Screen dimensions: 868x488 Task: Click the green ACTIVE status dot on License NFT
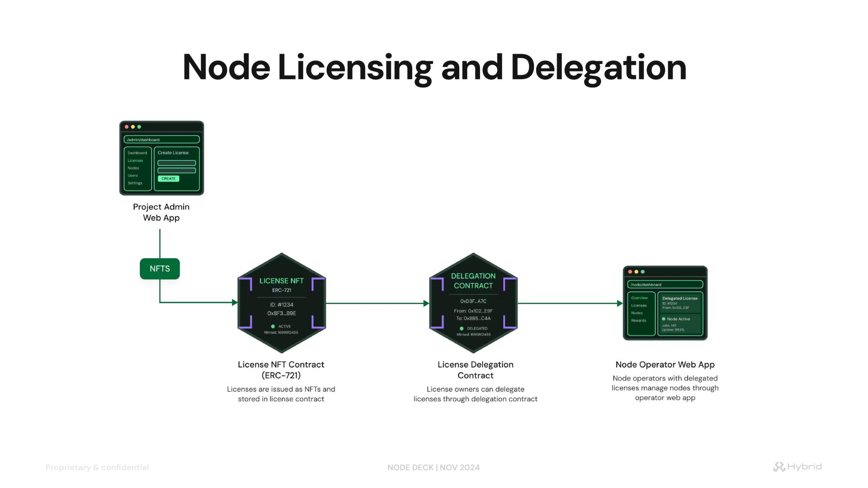[273, 326]
